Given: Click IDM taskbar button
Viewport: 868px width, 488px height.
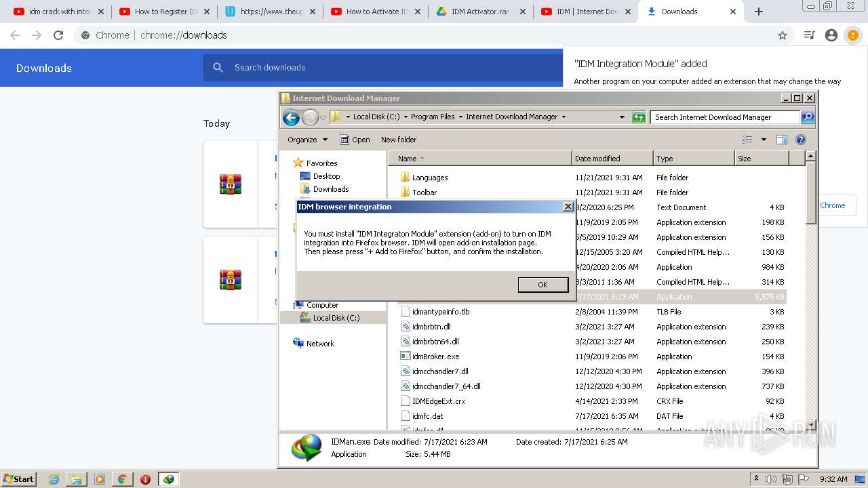Looking at the screenshot, I should [x=168, y=479].
